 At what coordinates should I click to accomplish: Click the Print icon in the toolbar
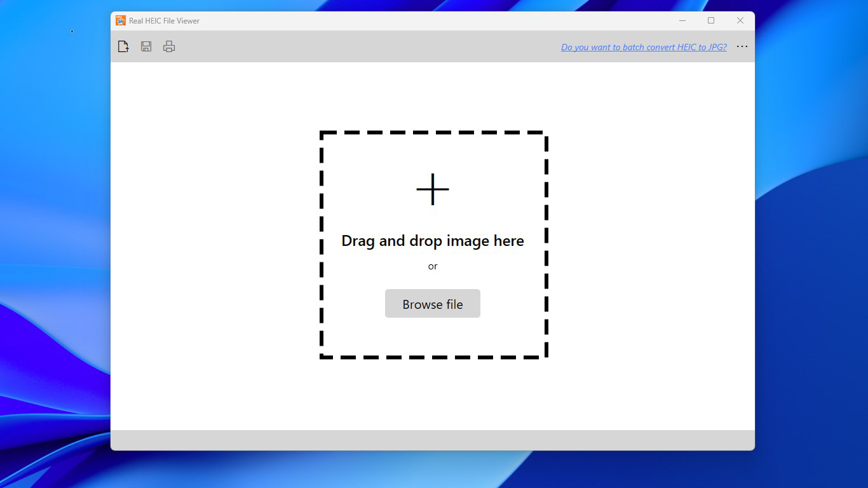tap(169, 46)
